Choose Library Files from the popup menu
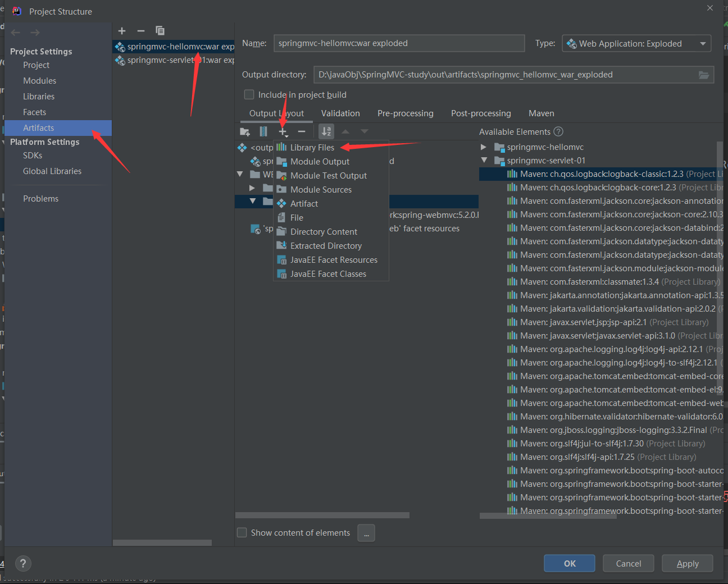 (331, 147)
